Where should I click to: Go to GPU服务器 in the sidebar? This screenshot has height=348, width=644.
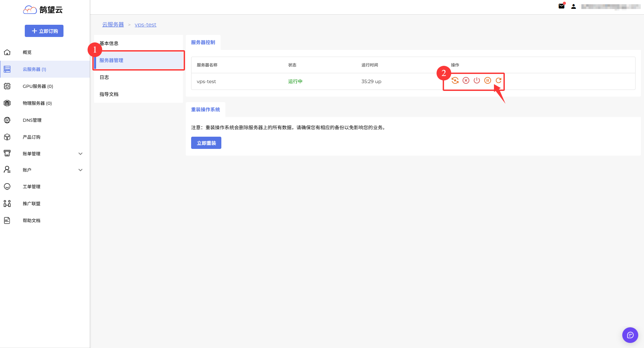click(x=38, y=86)
